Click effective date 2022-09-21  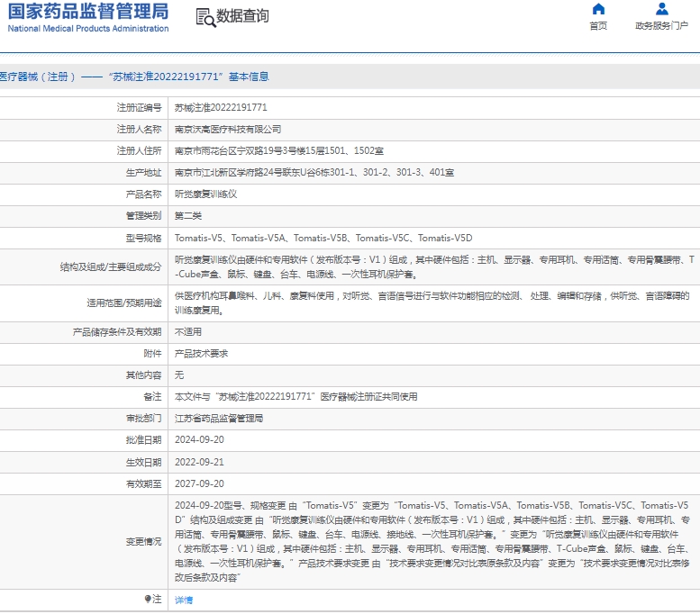(199, 462)
